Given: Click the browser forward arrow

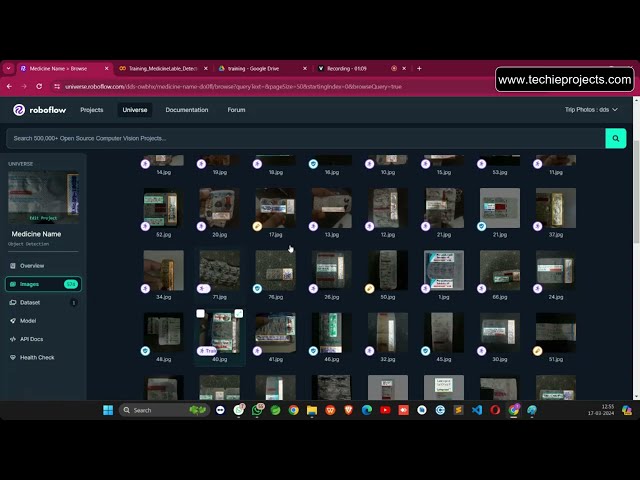Looking at the screenshot, I should (x=24, y=87).
